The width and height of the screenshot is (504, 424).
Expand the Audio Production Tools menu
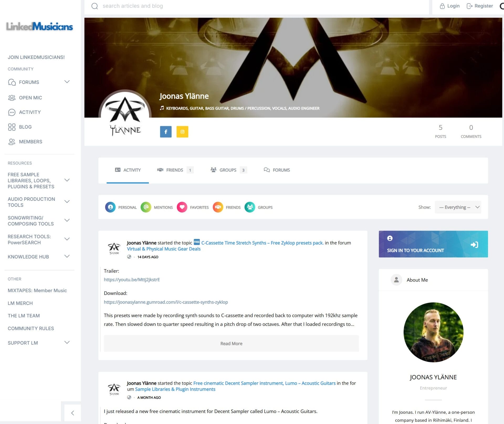click(x=67, y=202)
